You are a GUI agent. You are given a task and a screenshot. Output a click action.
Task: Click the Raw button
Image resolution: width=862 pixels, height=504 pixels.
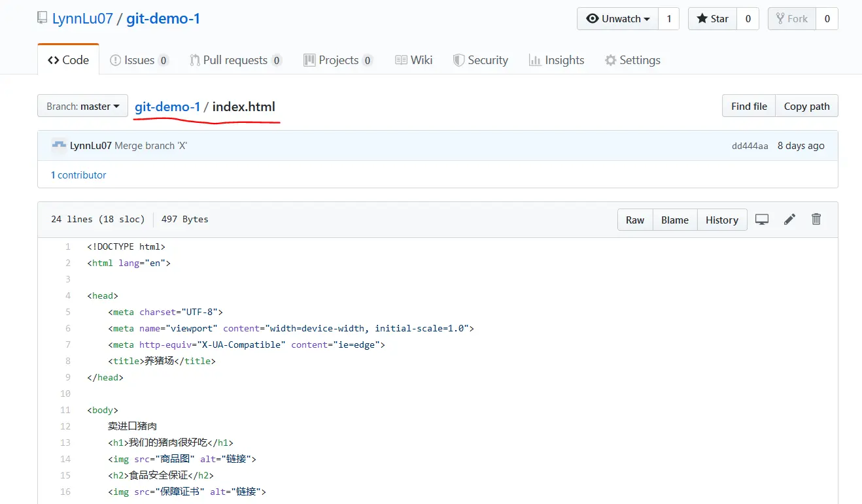635,220
